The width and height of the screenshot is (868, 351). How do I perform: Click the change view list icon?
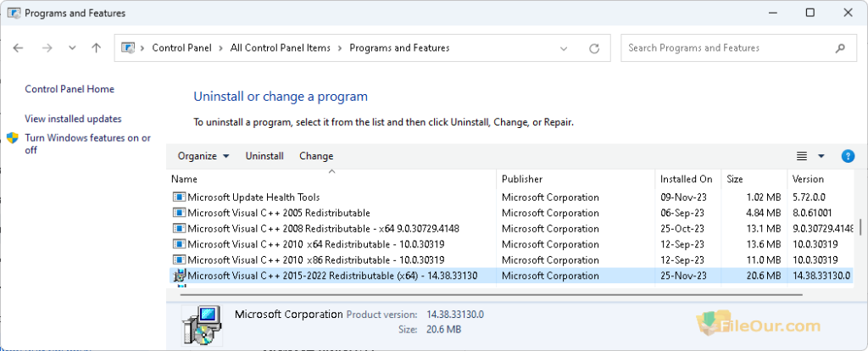click(802, 156)
